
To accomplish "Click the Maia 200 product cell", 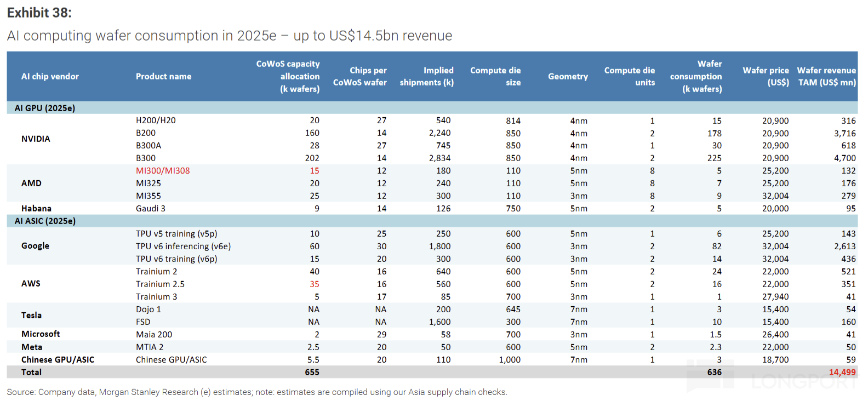I will pos(154,335).
